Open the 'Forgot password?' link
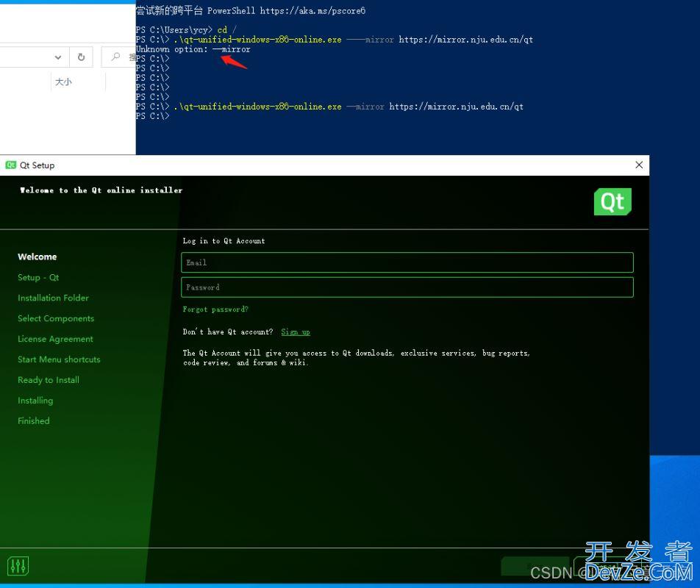Image resolution: width=700 pixels, height=588 pixels. coord(215,309)
